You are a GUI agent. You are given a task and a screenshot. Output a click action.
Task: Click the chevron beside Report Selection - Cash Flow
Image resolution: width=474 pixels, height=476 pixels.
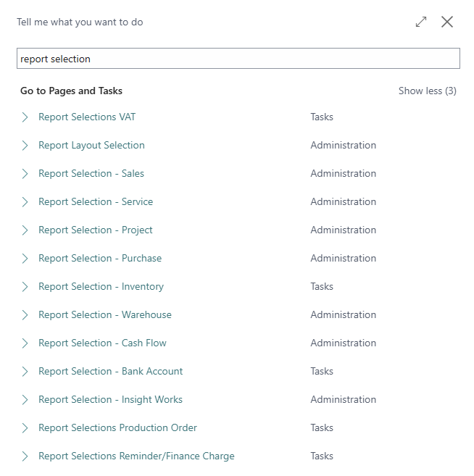point(25,343)
